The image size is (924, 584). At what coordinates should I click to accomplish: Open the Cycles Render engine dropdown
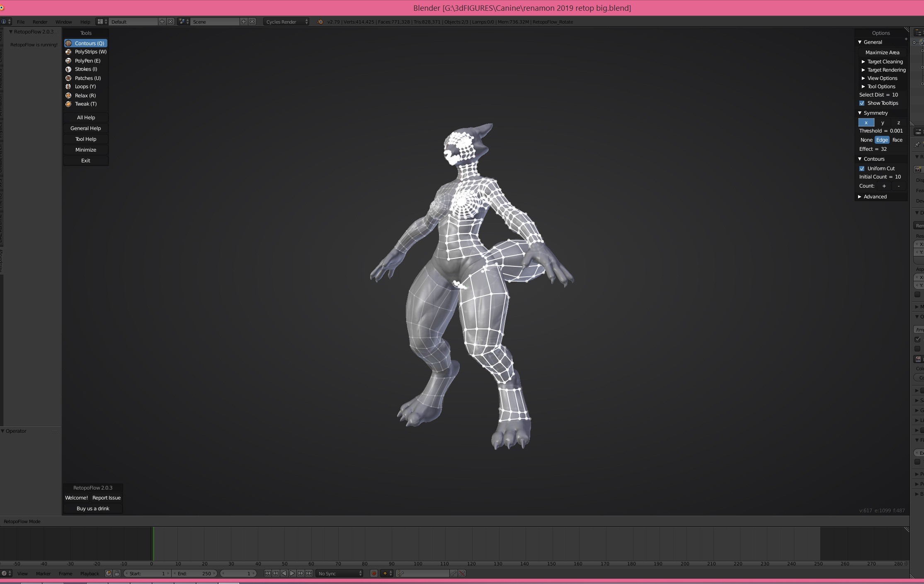tap(286, 22)
